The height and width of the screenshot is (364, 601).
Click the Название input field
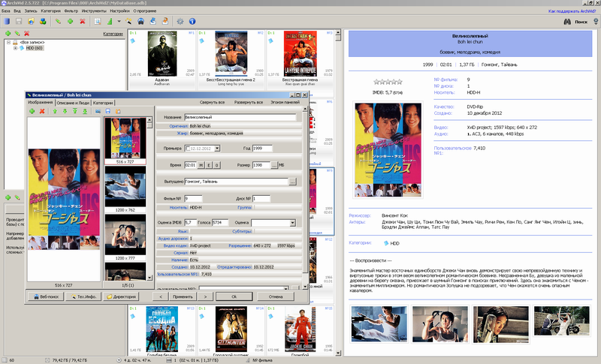(x=240, y=117)
